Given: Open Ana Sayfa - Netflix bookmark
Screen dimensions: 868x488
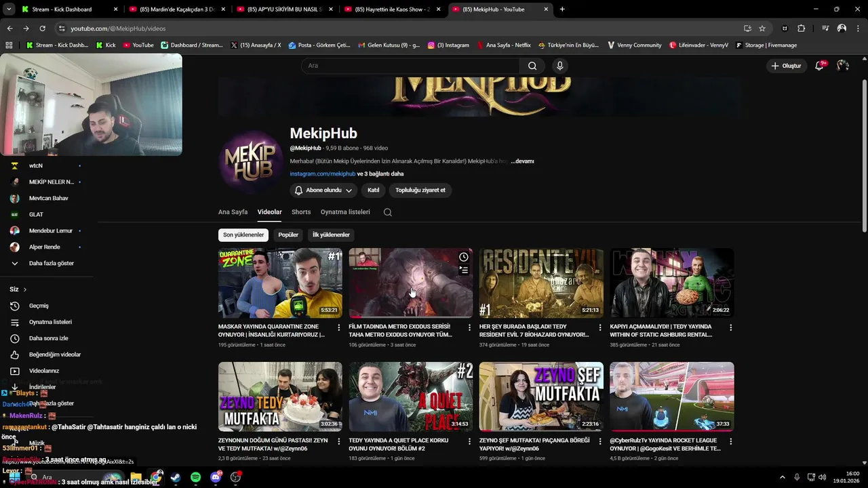Looking at the screenshot, I should pos(504,45).
